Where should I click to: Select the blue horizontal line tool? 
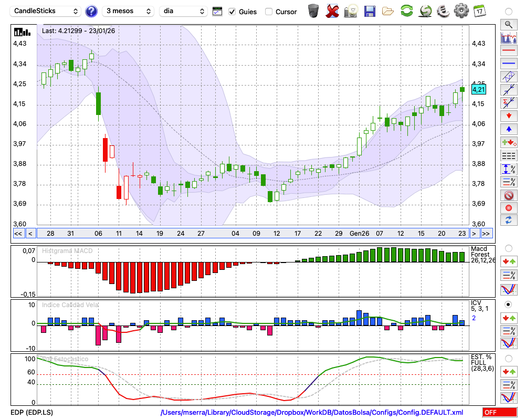[508, 64]
